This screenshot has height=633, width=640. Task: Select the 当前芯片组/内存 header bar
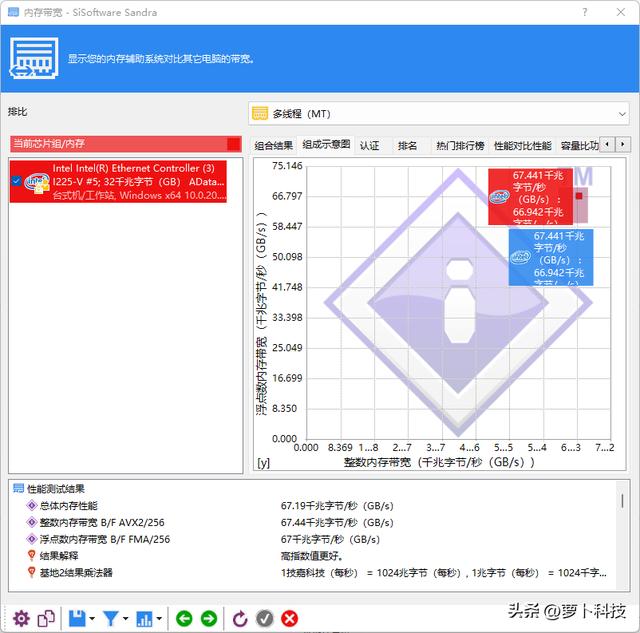(126, 144)
